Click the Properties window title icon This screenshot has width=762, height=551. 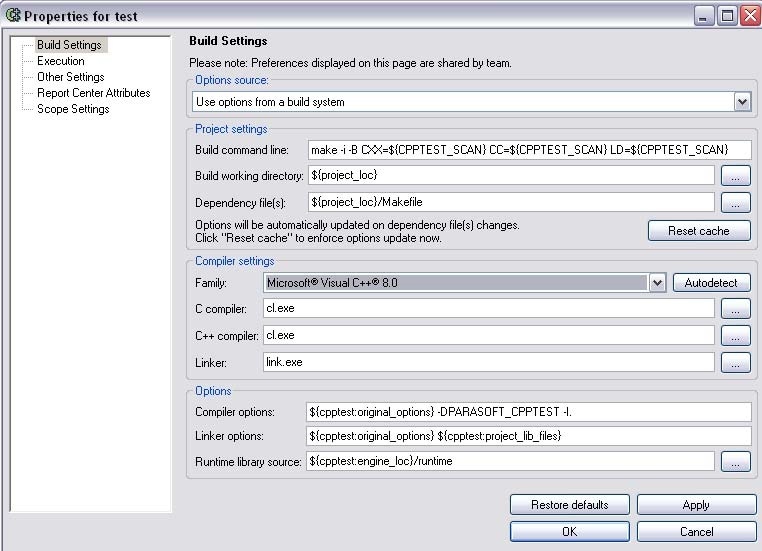coord(13,16)
